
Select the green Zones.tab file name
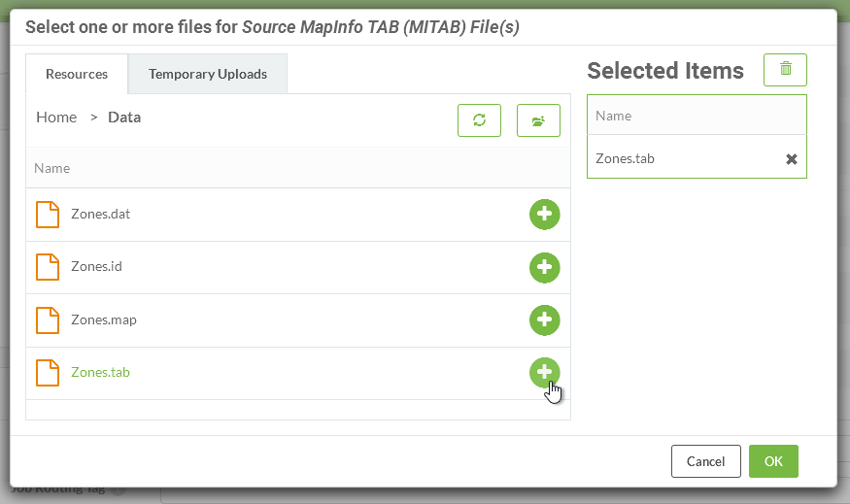pyautogui.click(x=100, y=372)
